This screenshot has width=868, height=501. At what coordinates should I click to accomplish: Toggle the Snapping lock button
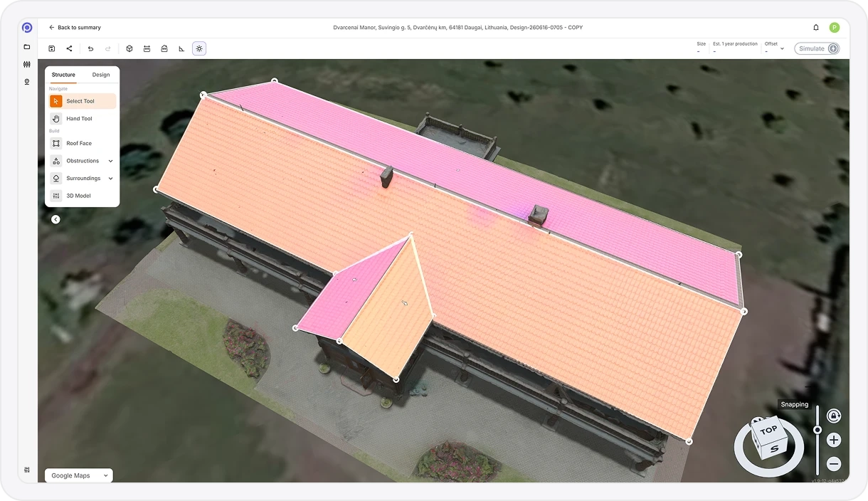pyautogui.click(x=835, y=416)
